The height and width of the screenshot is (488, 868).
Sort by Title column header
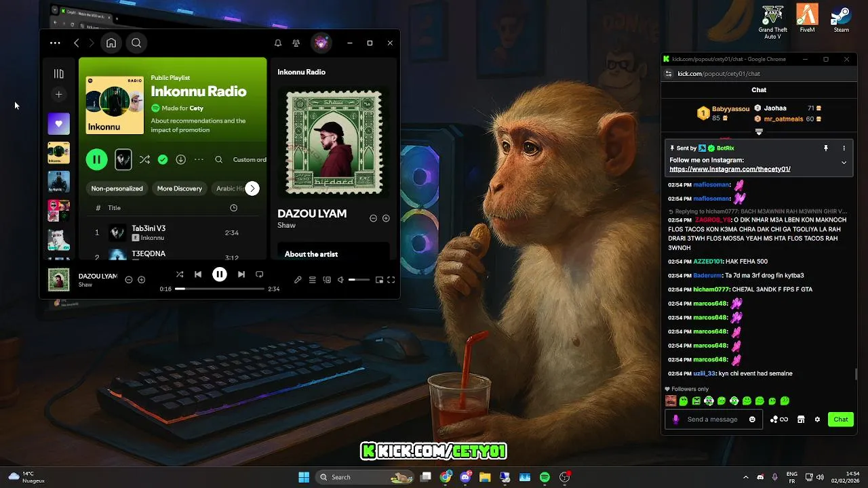click(114, 208)
